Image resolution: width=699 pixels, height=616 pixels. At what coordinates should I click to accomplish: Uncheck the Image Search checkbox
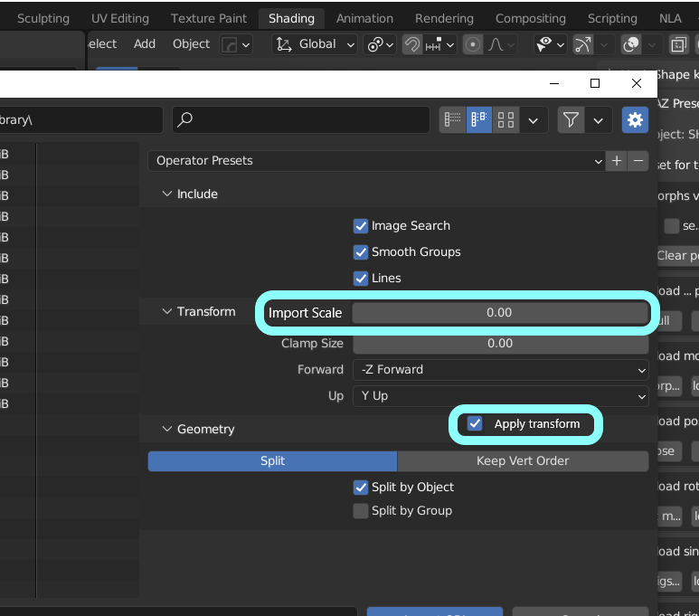coord(361,226)
